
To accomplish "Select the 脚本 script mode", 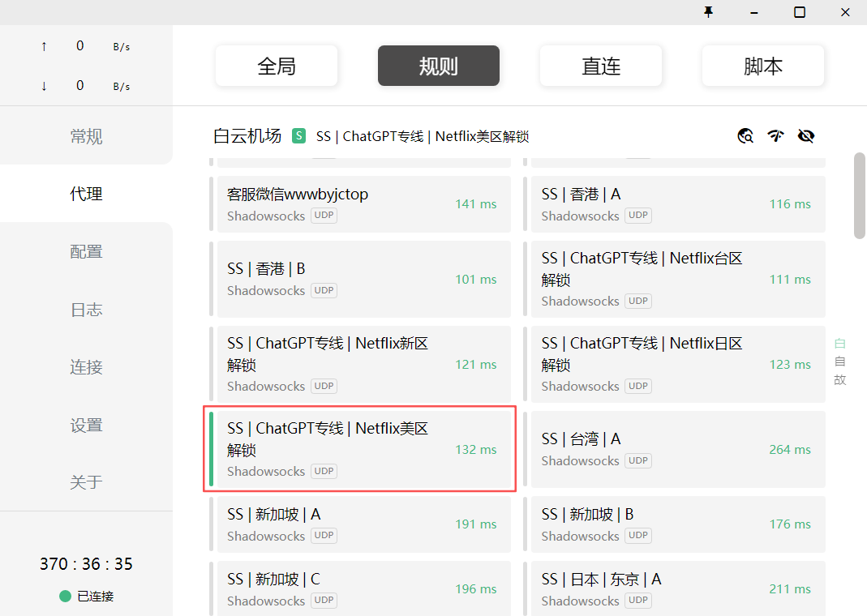I will [763, 66].
